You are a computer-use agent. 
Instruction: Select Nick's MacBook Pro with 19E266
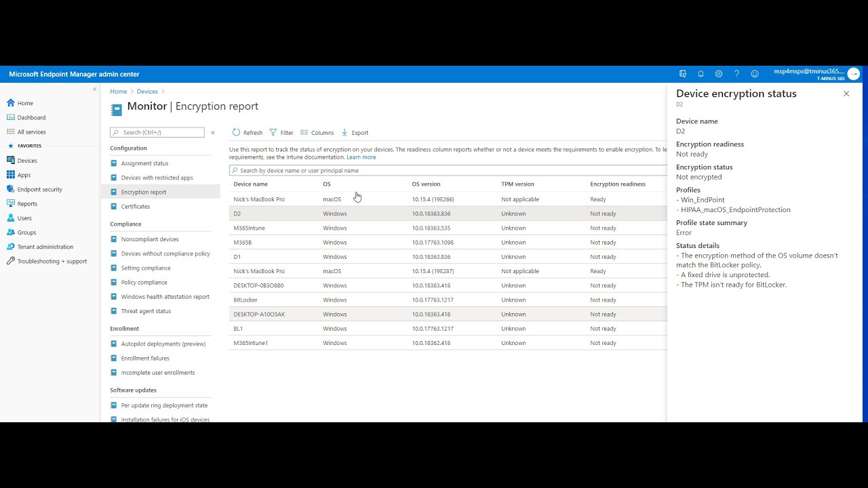coord(448,199)
